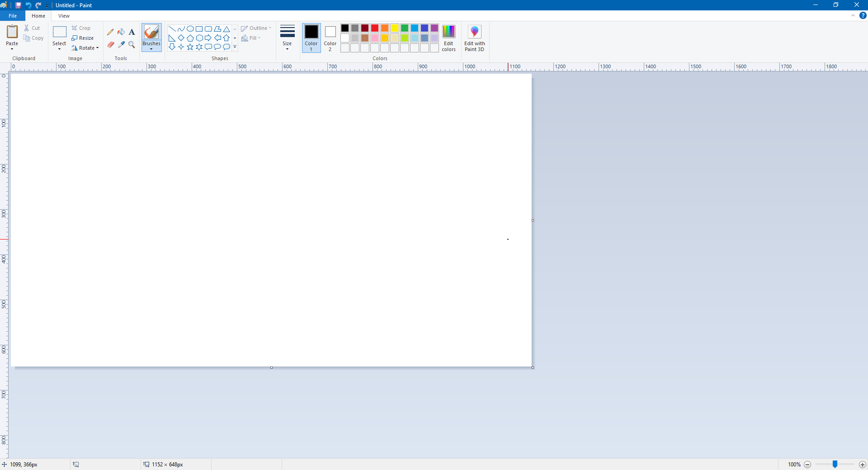Image resolution: width=868 pixels, height=470 pixels.
Task: Collapse the ribbon with chevron
Action: [x=853, y=15]
